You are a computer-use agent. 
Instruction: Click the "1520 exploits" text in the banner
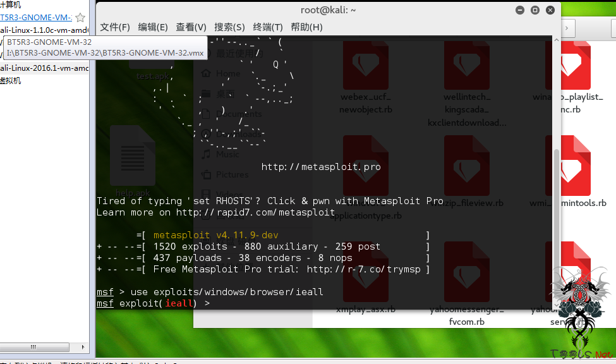190,247
